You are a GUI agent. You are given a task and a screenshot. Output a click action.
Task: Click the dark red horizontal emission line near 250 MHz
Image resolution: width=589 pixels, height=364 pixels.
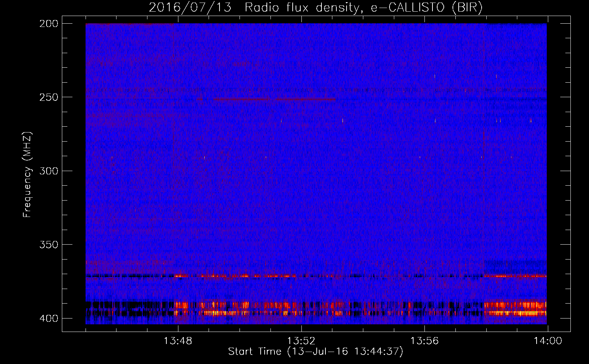point(274,99)
